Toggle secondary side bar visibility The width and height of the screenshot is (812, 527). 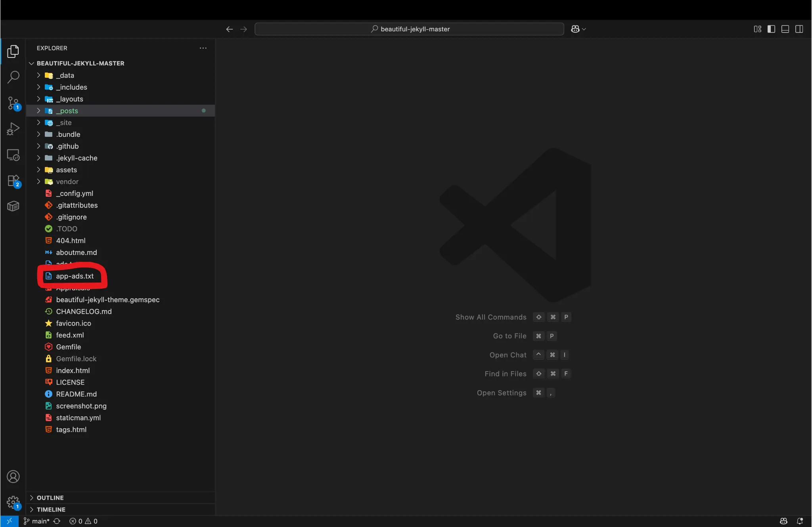(x=799, y=29)
